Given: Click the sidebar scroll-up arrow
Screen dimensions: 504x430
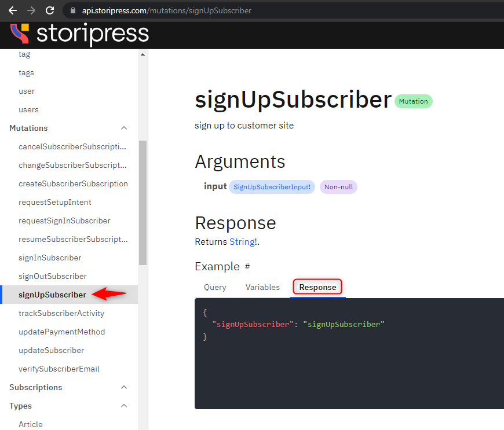Looking at the screenshot, I should click(143, 54).
